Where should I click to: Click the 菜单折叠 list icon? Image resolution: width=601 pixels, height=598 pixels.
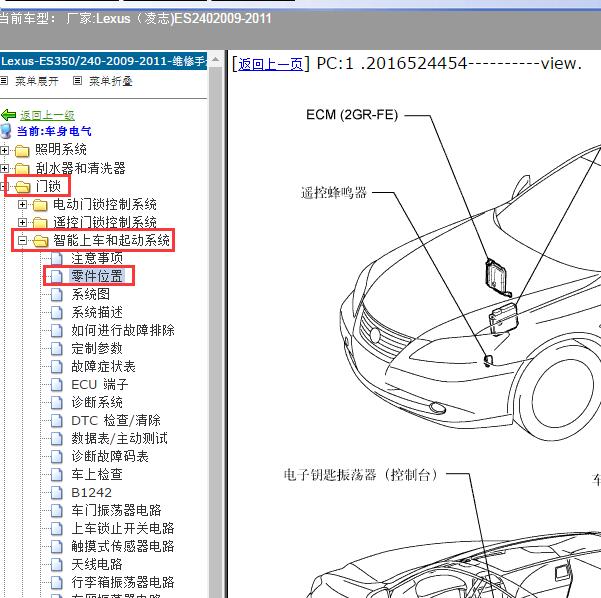click(x=77, y=80)
